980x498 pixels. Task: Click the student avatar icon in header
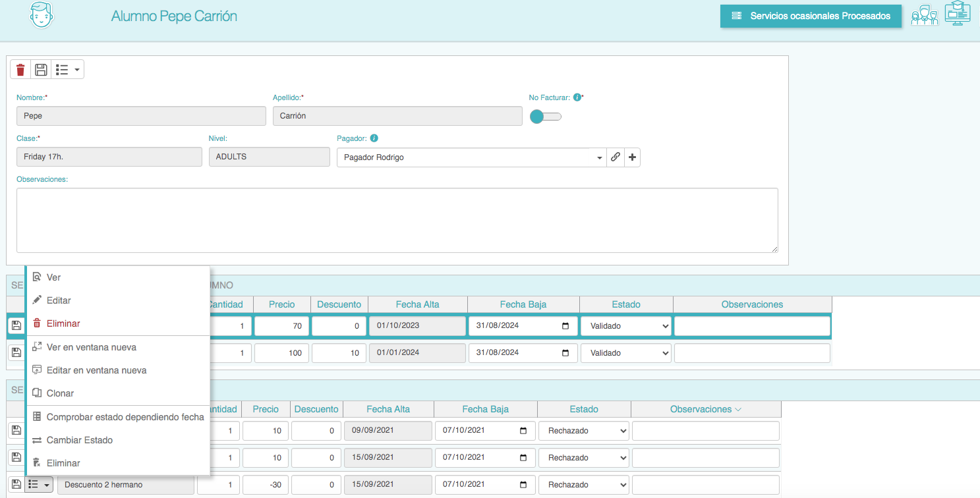click(x=41, y=15)
